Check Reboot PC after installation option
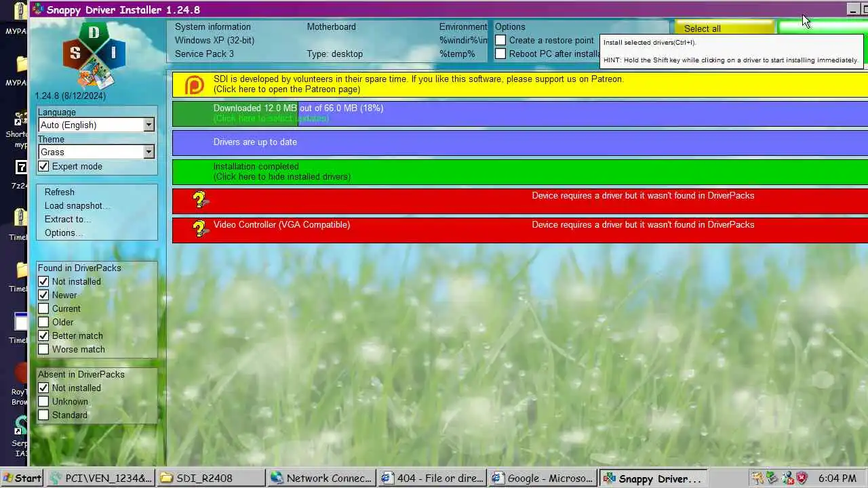Image resolution: width=868 pixels, height=488 pixels. pyautogui.click(x=500, y=54)
